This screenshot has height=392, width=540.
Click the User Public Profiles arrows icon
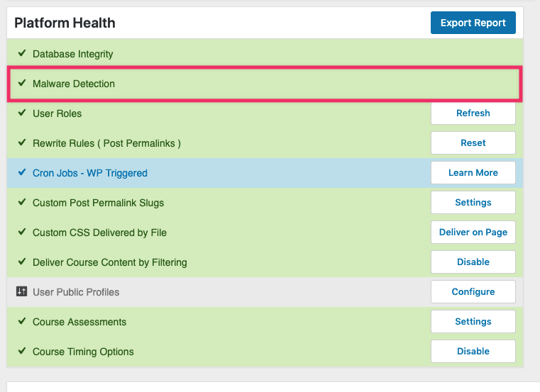pyautogui.click(x=22, y=292)
